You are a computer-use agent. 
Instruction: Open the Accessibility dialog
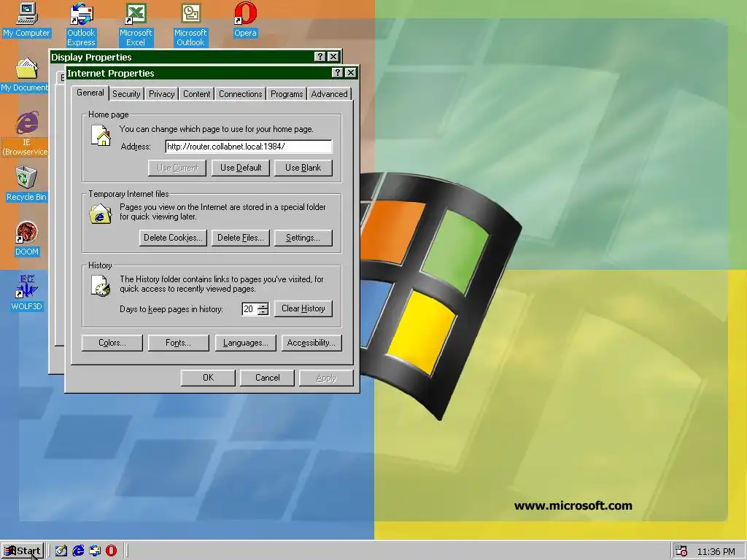[x=311, y=343]
